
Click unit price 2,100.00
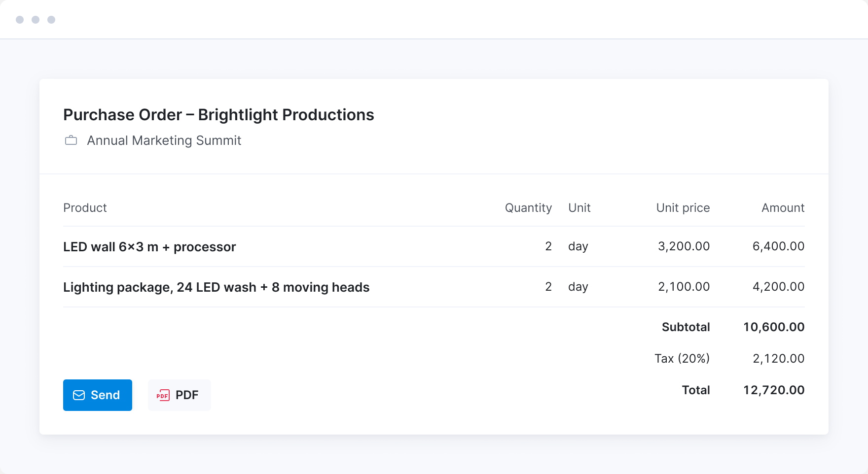point(684,287)
